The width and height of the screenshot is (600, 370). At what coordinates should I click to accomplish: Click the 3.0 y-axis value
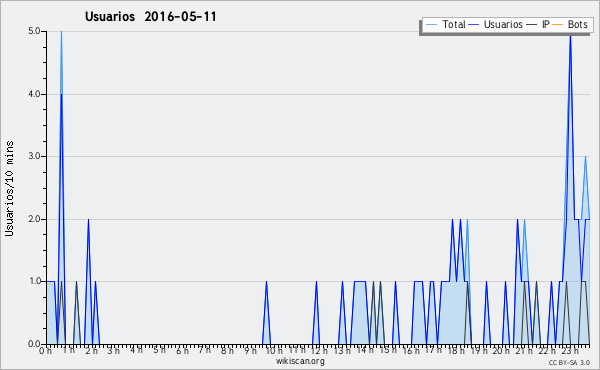[x=34, y=156]
